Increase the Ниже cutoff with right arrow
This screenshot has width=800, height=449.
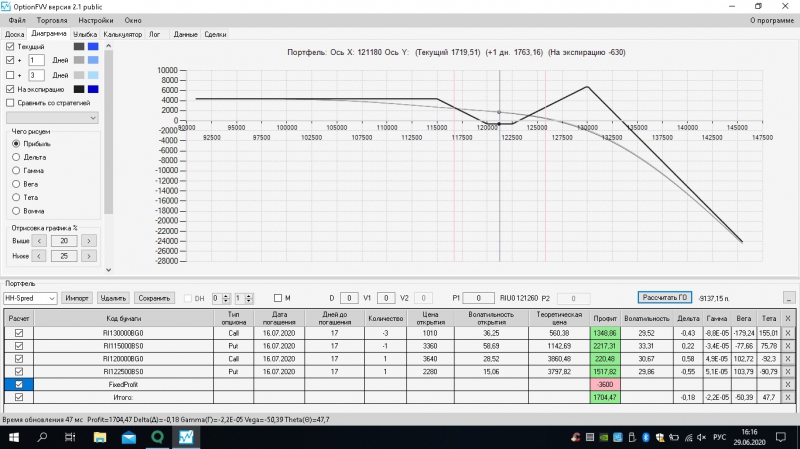[x=89, y=256]
